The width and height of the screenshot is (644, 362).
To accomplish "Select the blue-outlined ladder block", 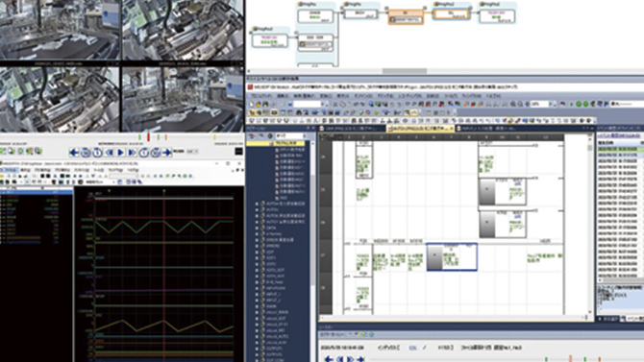I will coord(452,257).
